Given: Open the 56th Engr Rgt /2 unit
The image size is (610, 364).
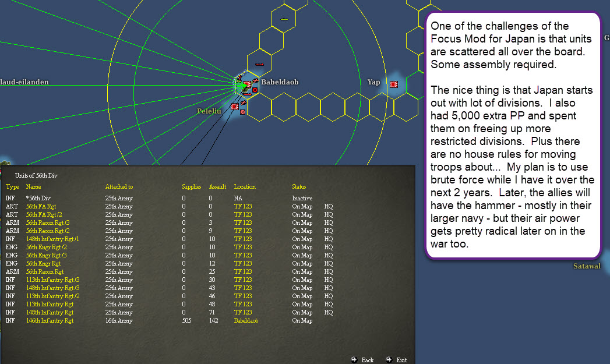Looking at the screenshot, I should tap(46, 248).
